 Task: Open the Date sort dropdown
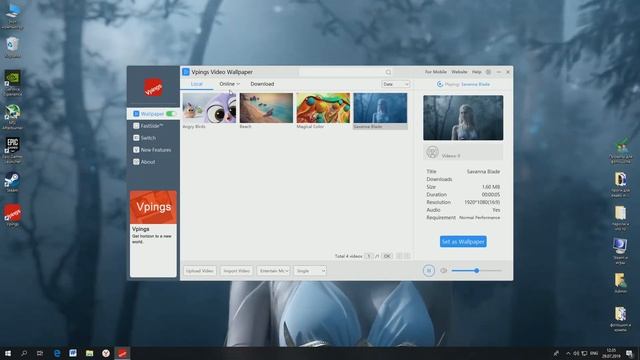coord(396,84)
